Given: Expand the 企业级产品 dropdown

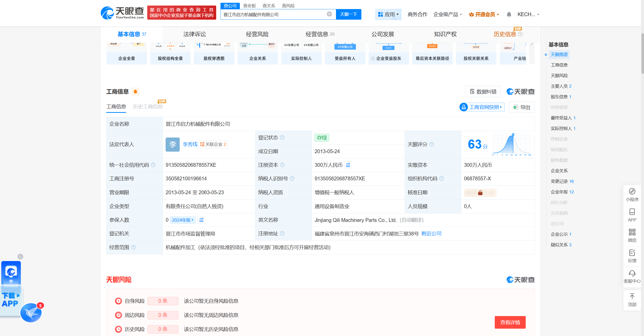Looking at the screenshot, I should click(448, 14).
